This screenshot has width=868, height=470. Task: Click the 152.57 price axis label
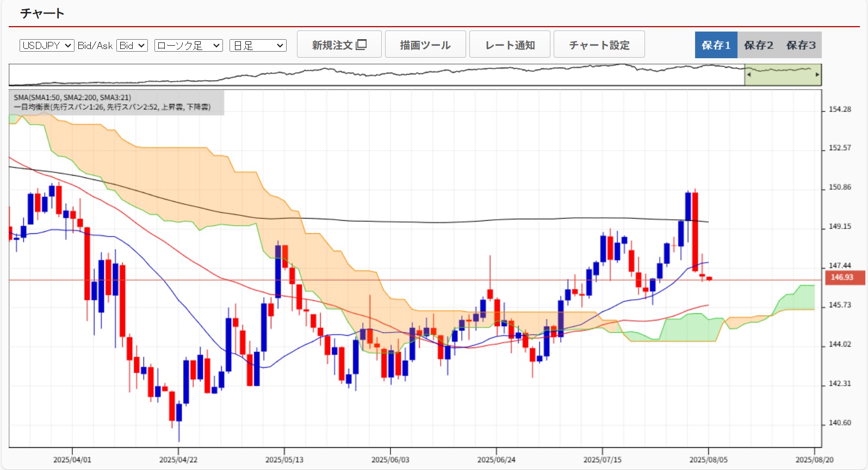pos(840,148)
